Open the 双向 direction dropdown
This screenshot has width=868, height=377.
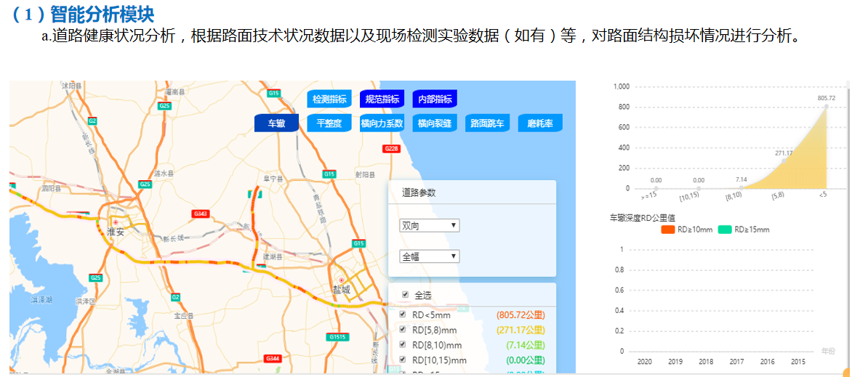pos(430,225)
